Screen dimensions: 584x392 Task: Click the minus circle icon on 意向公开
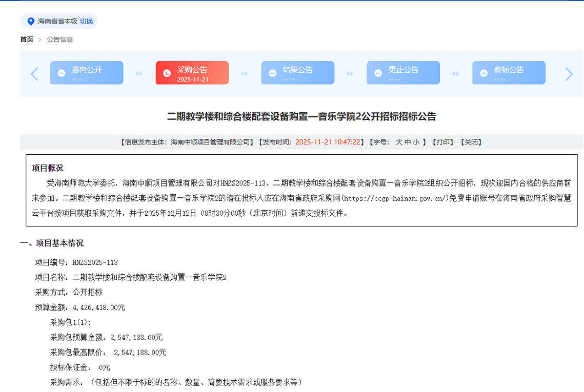(61, 73)
